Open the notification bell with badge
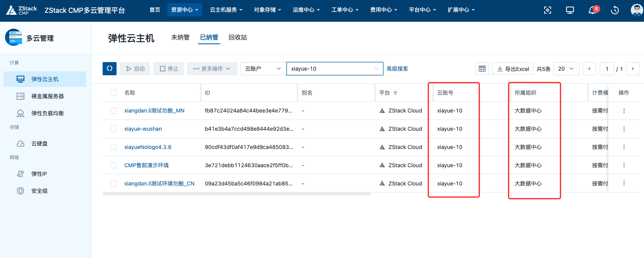 592,10
